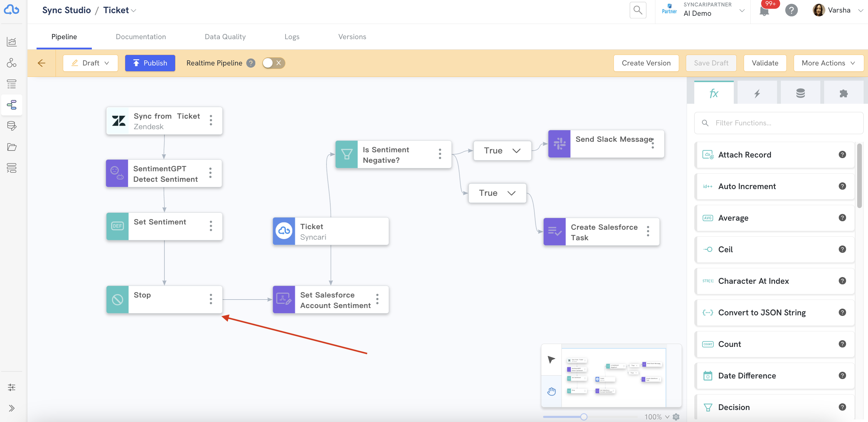The image size is (868, 422).
Task: Open the Varsha user menu
Action: pyautogui.click(x=838, y=10)
